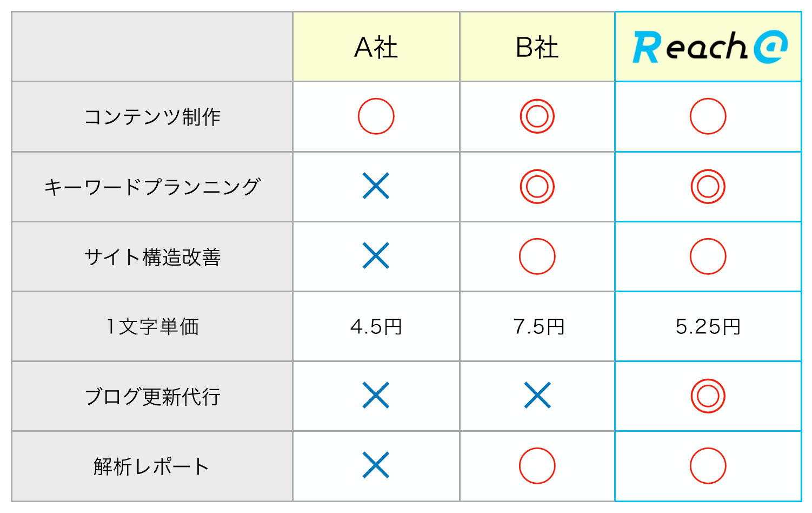Image resolution: width=812 pixels, height=513 pixels.
Task: Select the コンテンツ制作 row label
Action: (152, 116)
